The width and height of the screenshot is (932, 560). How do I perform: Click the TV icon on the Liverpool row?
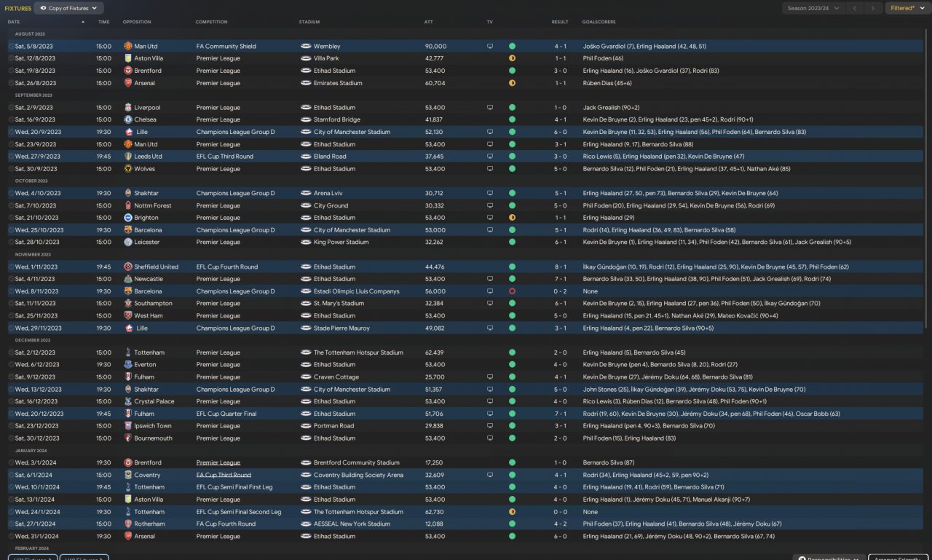point(490,107)
